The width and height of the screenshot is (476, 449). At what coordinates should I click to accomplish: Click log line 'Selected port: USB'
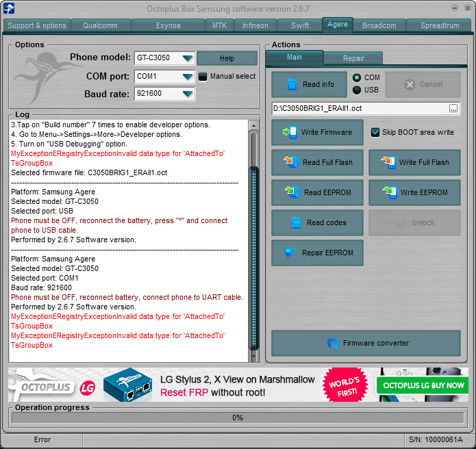[42, 211]
